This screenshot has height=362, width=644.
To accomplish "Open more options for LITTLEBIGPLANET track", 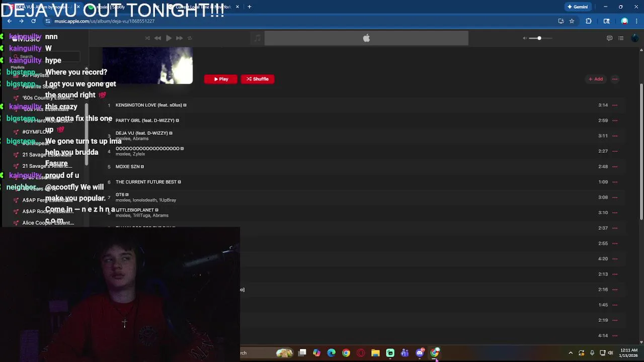I will coord(615,213).
